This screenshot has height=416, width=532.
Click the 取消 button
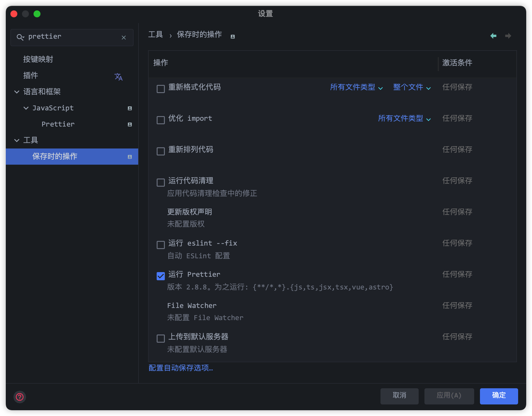[399, 396]
